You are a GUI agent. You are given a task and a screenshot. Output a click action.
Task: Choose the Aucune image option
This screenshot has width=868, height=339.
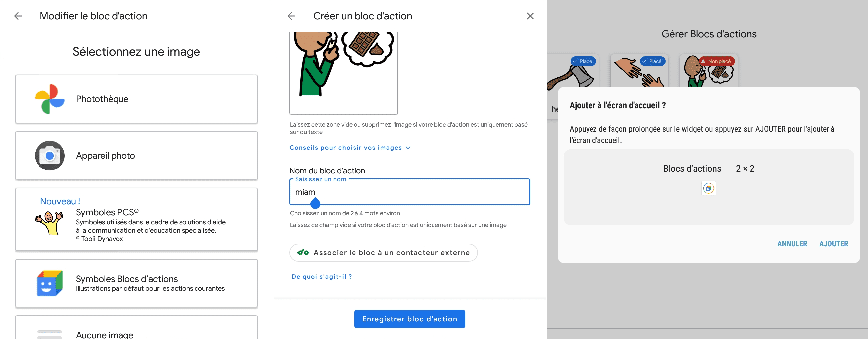136,331
